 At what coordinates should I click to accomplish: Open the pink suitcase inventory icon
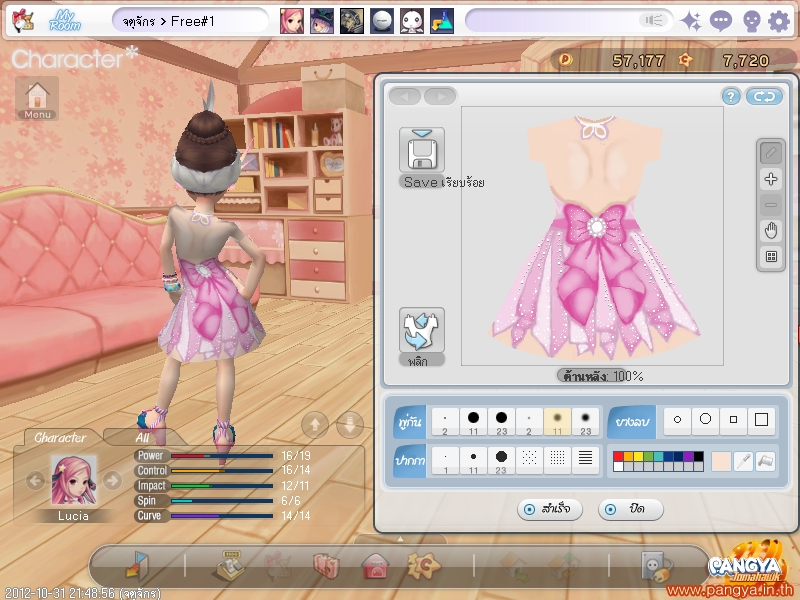point(327,566)
